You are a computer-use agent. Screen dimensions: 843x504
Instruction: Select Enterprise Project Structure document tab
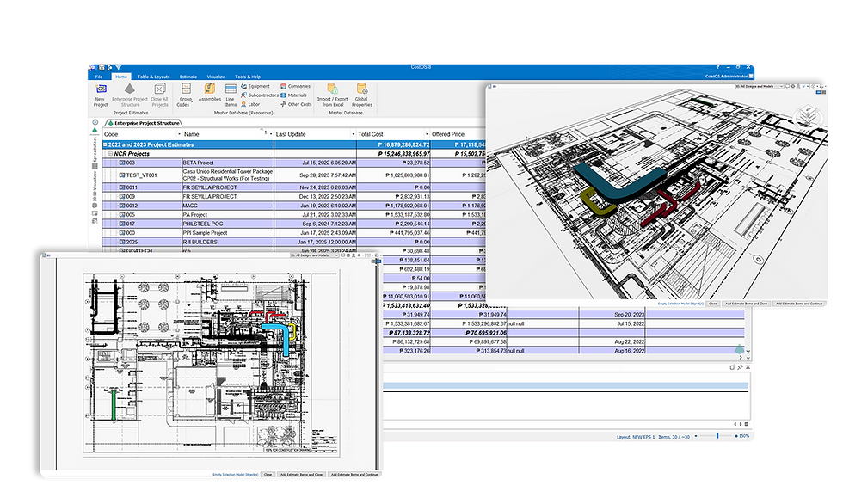[x=144, y=123]
